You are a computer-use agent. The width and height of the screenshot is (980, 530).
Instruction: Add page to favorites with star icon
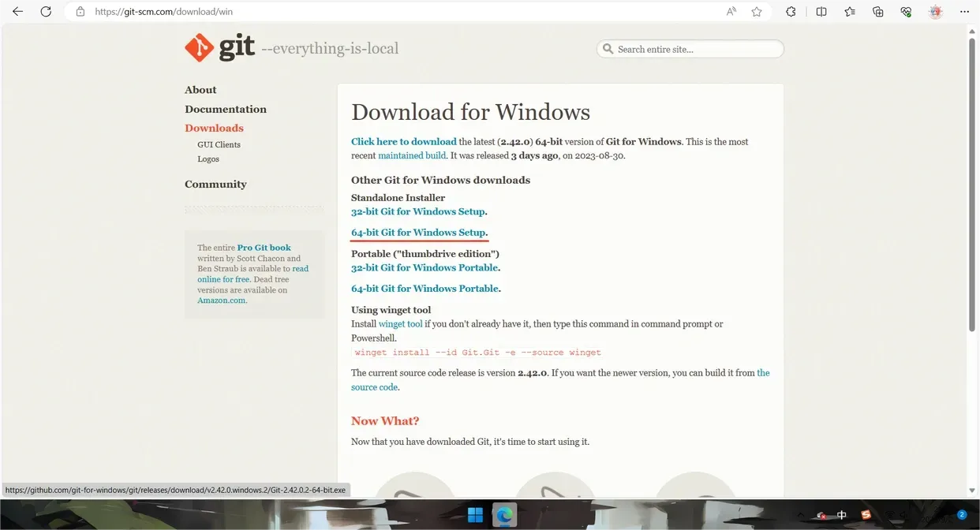(x=757, y=12)
